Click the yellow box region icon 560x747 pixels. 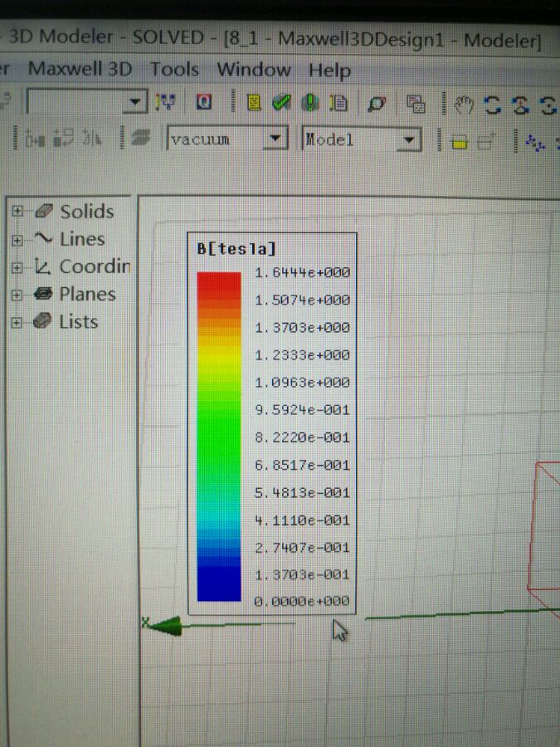coord(459,142)
